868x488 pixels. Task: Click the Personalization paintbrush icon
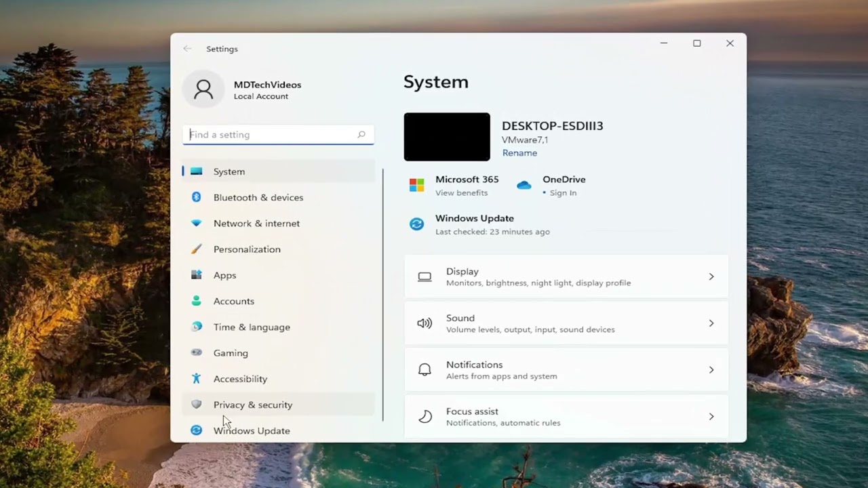click(196, 249)
